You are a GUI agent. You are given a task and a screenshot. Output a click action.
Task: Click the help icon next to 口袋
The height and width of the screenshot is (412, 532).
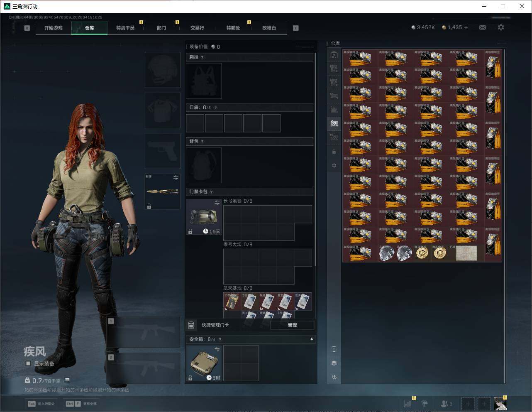(x=215, y=108)
